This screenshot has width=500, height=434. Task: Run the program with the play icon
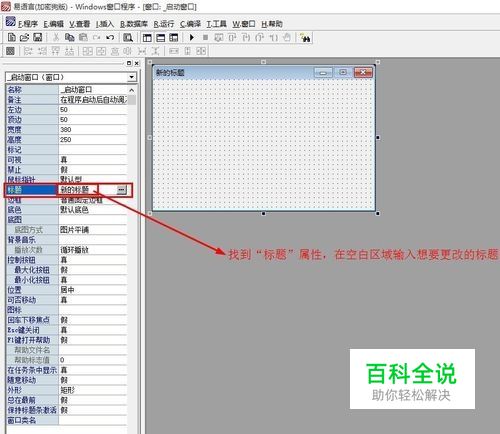[x=192, y=37]
